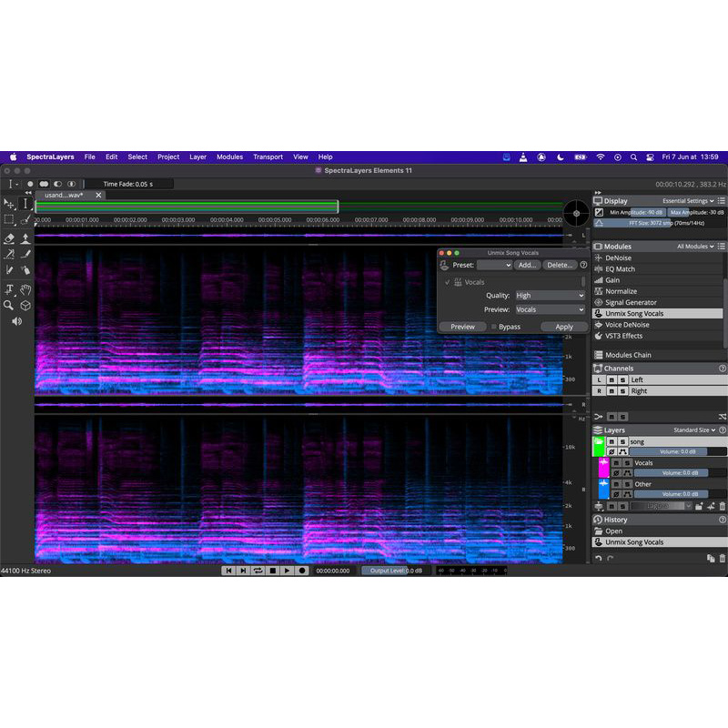Invert phase of the Vocals layer
Image resolution: width=728 pixels, height=728 pixels.
616,473
